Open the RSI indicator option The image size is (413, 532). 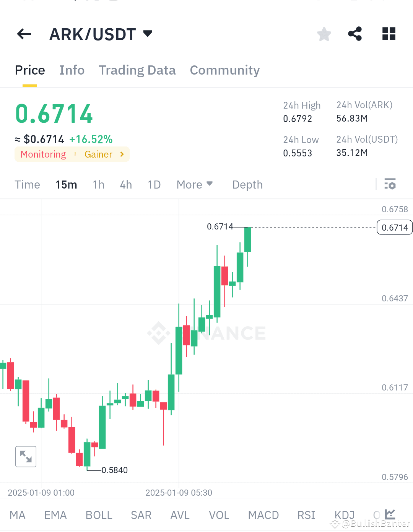click(x=306, y=515)
